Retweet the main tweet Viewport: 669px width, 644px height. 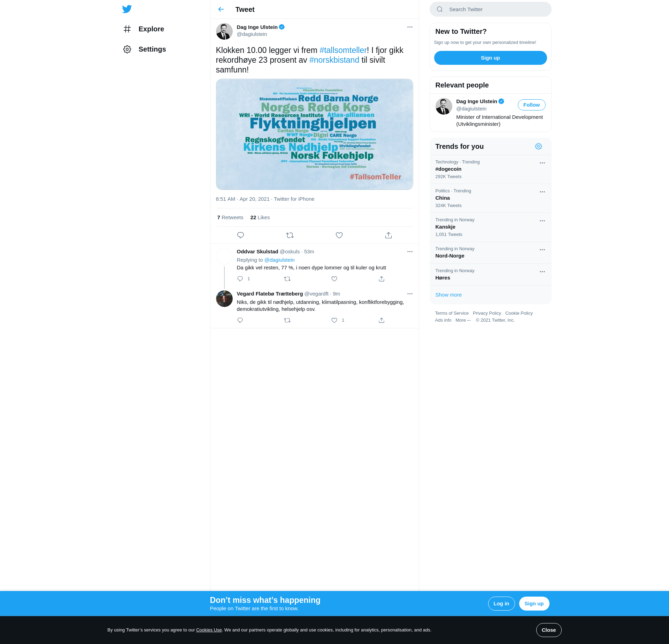(x=290, y=235)
